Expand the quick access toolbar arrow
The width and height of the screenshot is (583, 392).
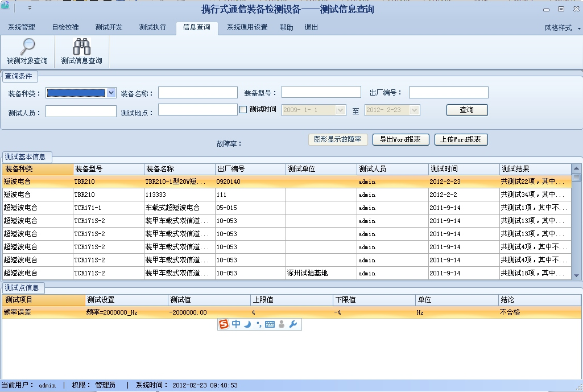30,9
